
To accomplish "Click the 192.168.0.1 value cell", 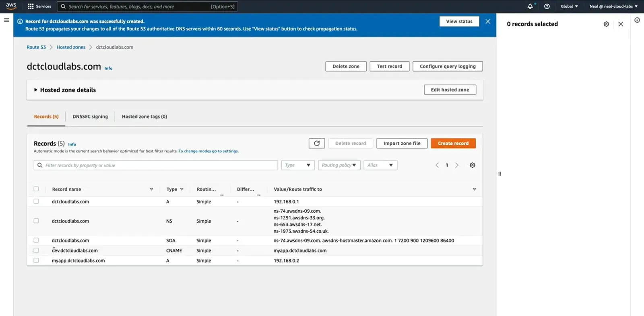I will [x=286, y=201].
